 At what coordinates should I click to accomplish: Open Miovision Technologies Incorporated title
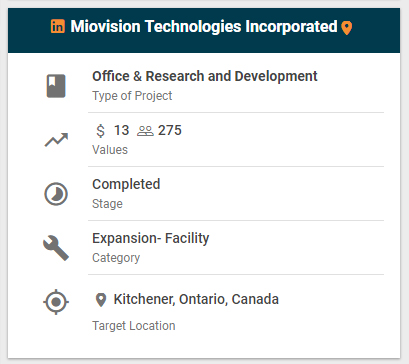click(204, 27)
